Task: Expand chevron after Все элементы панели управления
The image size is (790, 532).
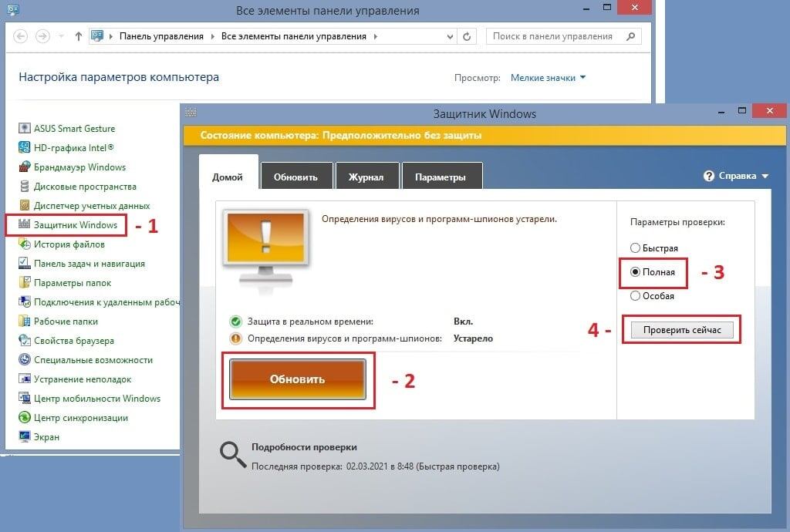Action: [376, 36]
